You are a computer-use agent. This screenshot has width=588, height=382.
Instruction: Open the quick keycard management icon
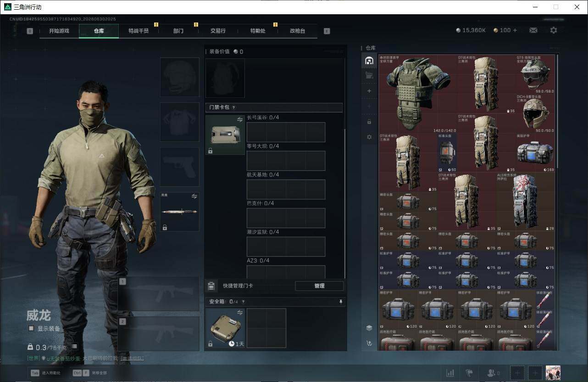point(211,286)
